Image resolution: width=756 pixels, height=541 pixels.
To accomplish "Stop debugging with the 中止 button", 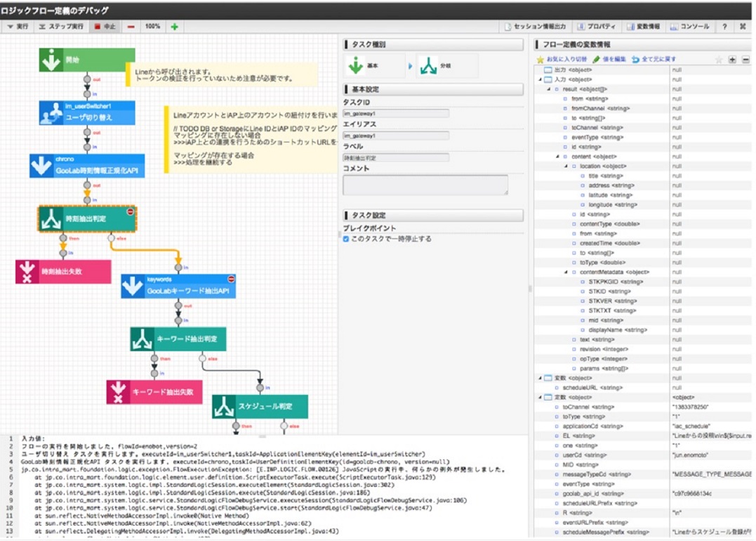I will (105, 27).
